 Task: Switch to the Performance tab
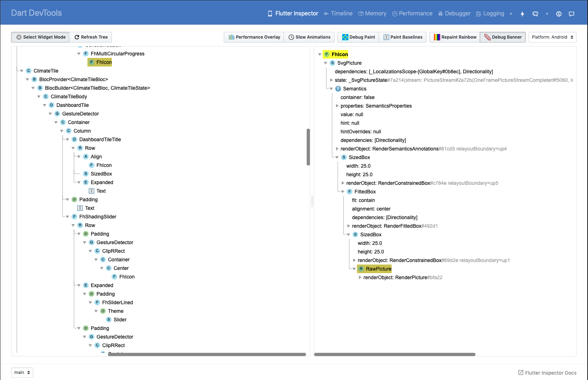(x=412, y=14)
